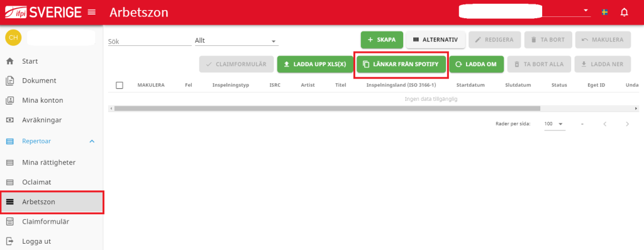644x250 pixels.
Task: Sort by Eget ID column header
Action: (596, 85)
